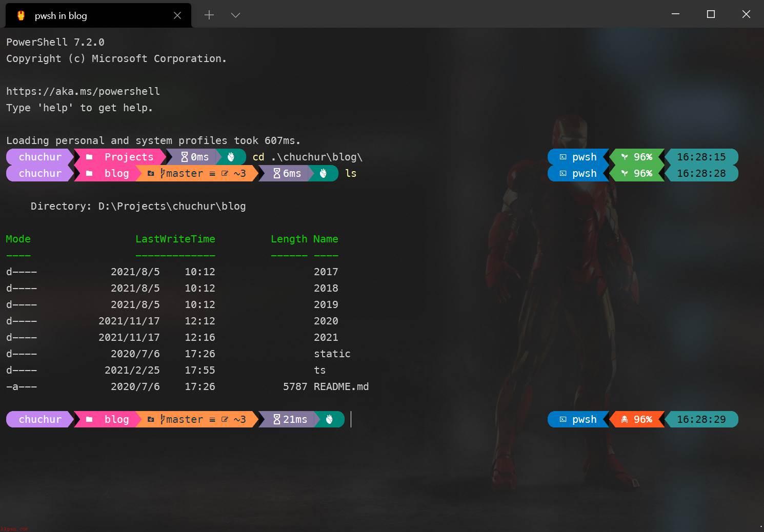Click the Iron Man icon in the tab
764x532 pixels.
21,15
